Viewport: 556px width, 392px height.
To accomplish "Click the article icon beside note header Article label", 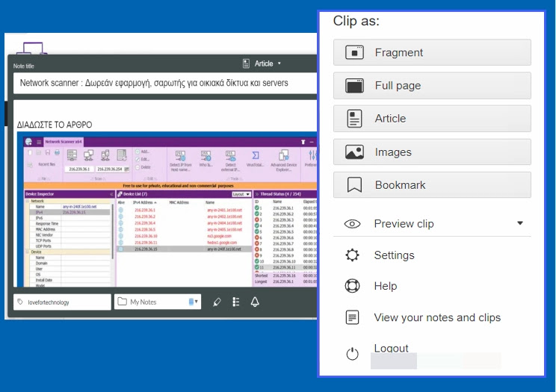I will click(x=246, y=63).
